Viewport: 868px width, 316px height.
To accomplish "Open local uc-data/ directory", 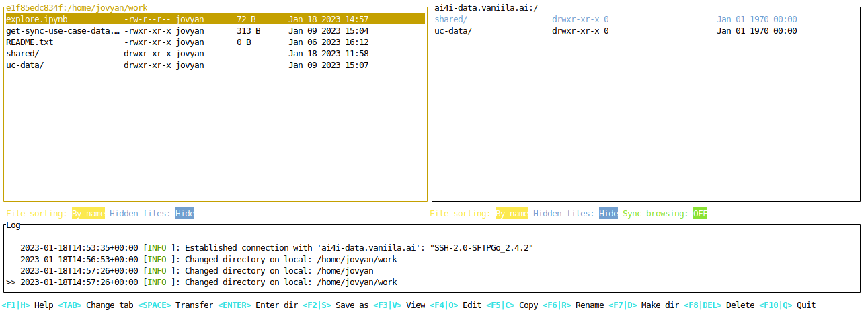I will pyautogui.click(x=25, y=65).
